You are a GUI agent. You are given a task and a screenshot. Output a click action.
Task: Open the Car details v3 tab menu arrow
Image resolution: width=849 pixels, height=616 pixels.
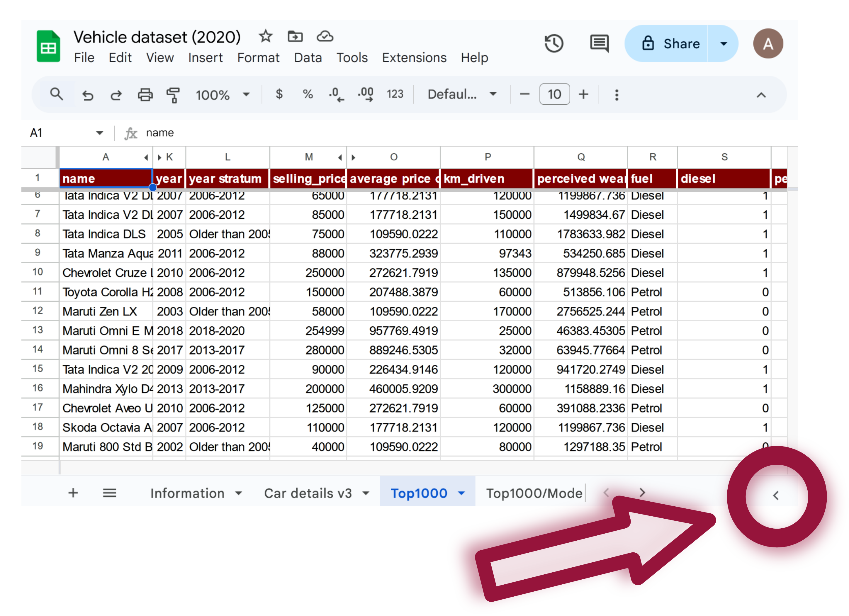(366, 493)
